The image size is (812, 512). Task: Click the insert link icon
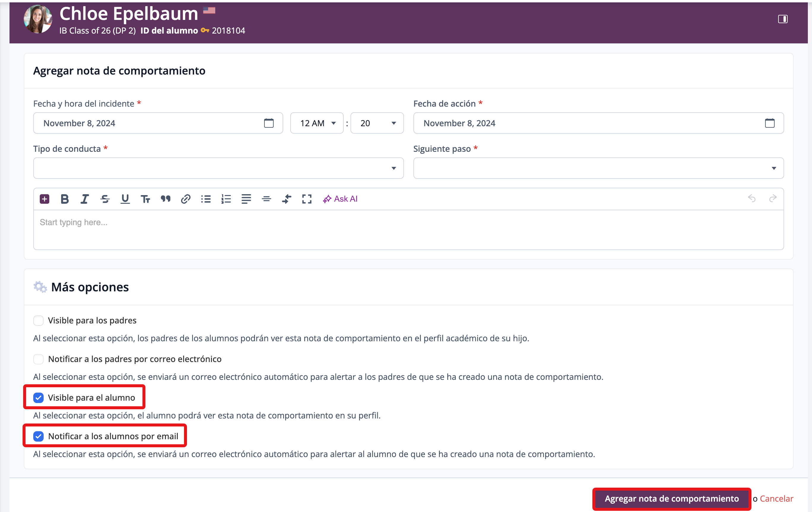pyautogui.click(x=185, y=199)
